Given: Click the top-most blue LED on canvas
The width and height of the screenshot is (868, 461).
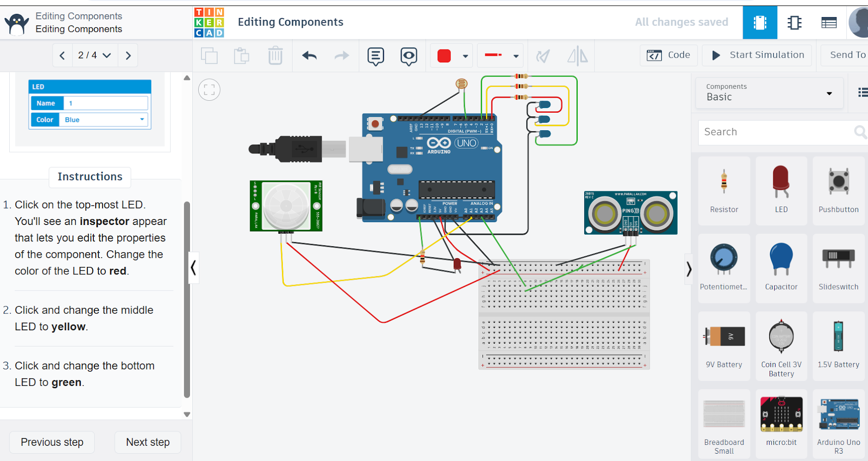Looking at the screenshot, I should click(545, 105).
